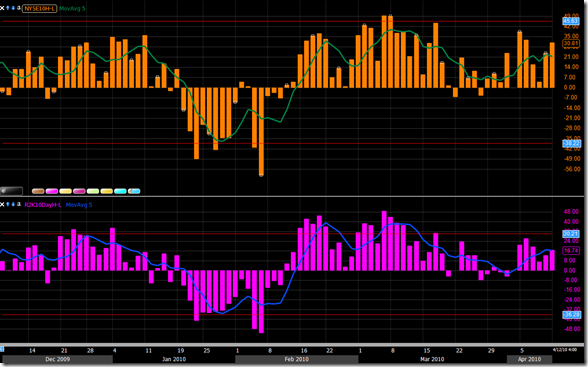Select the R2K10DayH-L symbol label
Image resolution: width=588 pixels, height=367 pixels.
point(43,205)
